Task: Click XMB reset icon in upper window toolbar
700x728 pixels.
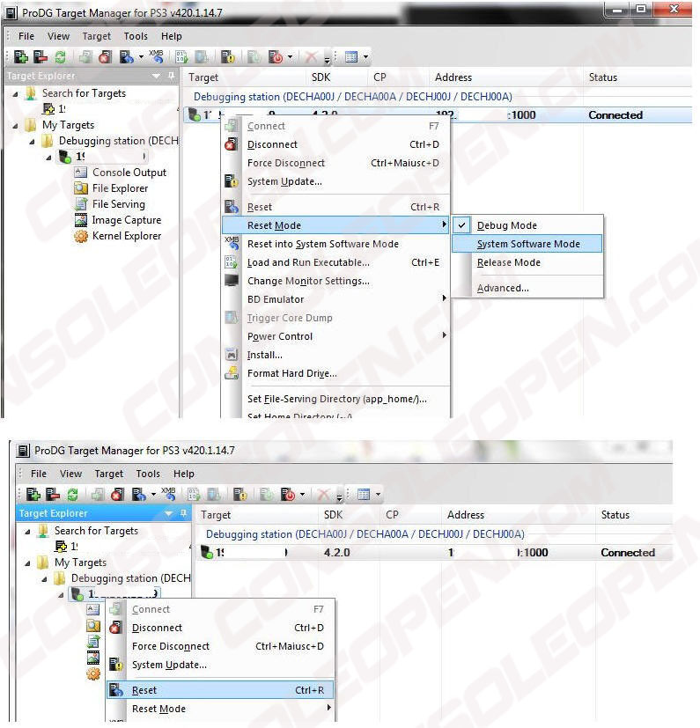Action: click(156, 56)
